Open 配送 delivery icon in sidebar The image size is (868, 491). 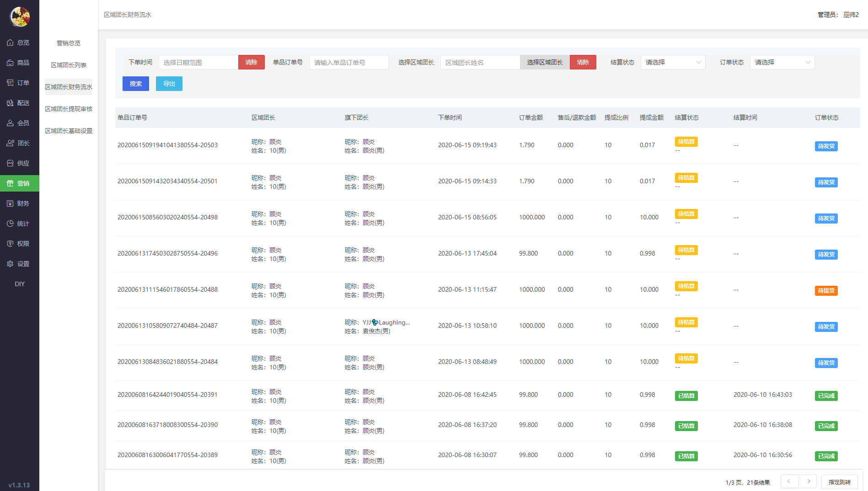pos(10,103)
